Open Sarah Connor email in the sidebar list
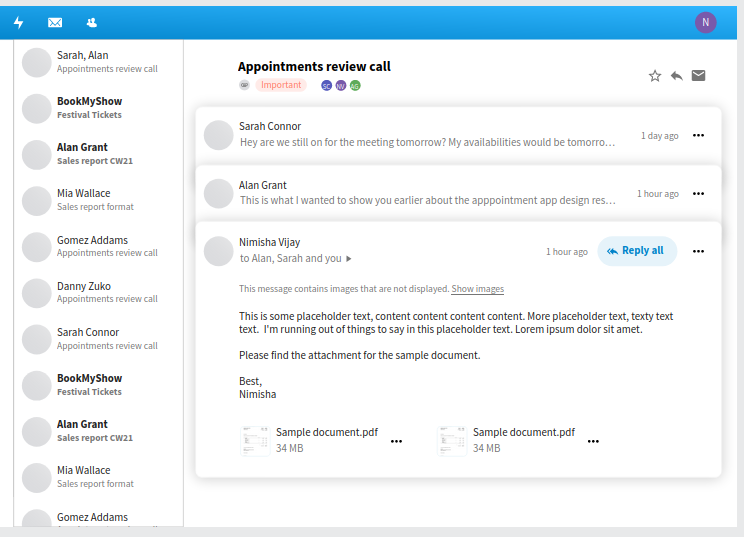 99,338
